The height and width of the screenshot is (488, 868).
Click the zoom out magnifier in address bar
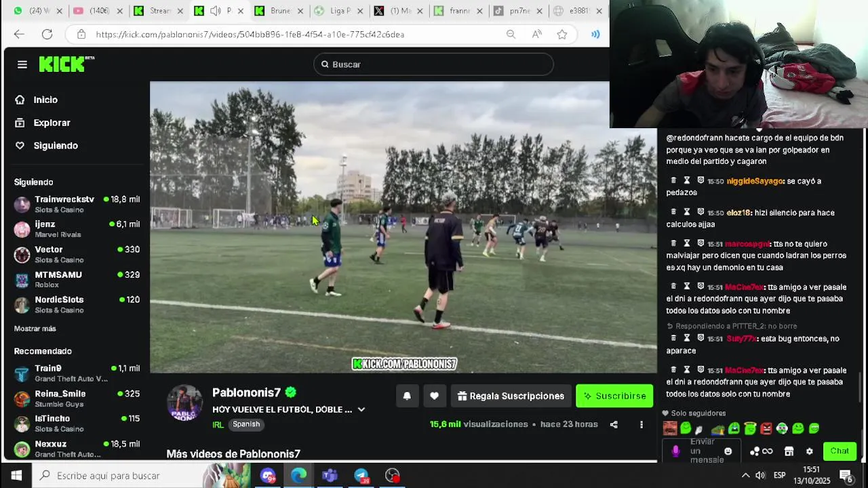coord(511,35)
